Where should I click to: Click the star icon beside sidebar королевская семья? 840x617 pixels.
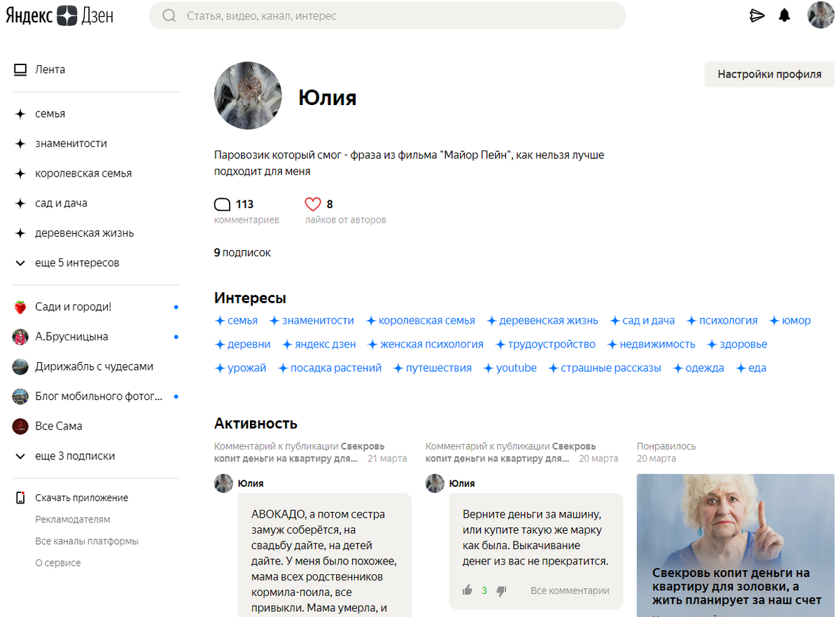(x=20, y=174)
